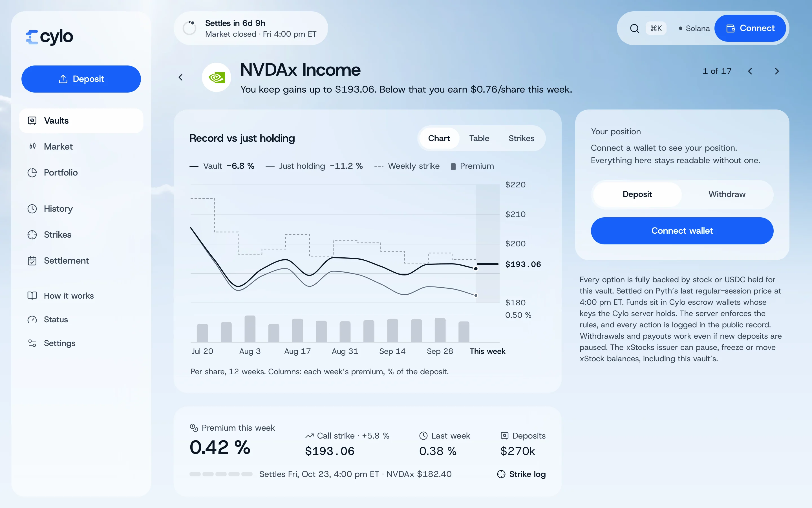Click the ⌘K shortcut badge
Screen dimensions: 812x508
click(x=656, y=29)
